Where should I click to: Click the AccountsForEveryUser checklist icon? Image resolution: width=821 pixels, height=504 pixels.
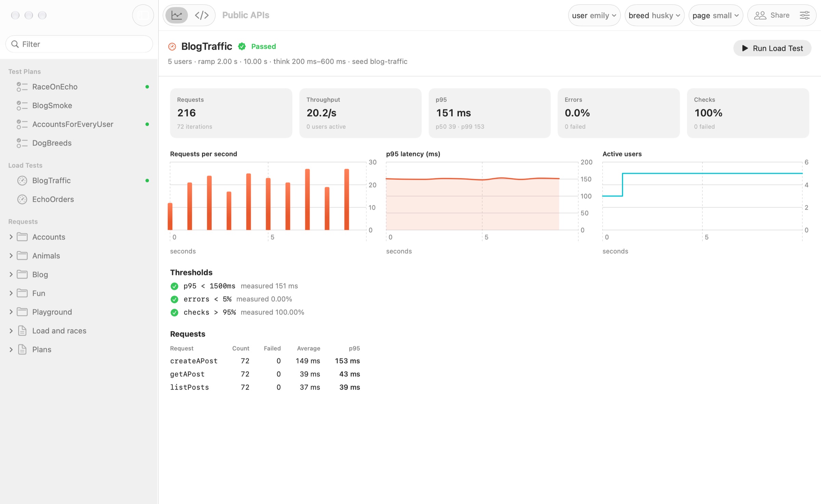coord(22,124)
